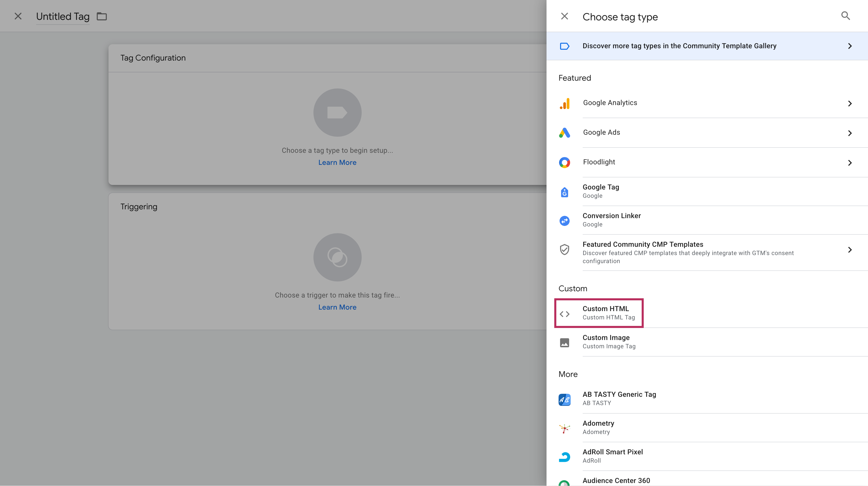Expand Google Analytics chevron arrow
The image size is (868, 486).
849,104
